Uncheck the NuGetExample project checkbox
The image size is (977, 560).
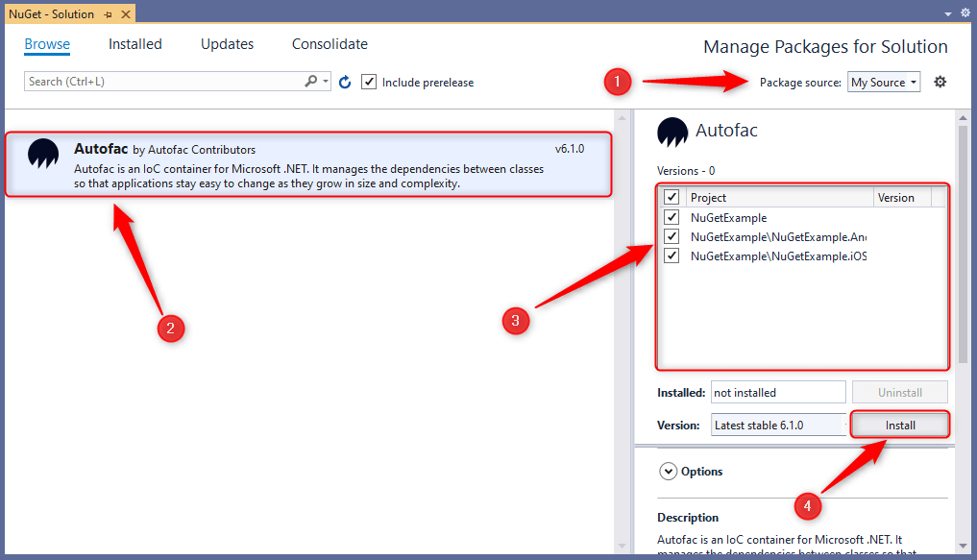pos(672,217)
